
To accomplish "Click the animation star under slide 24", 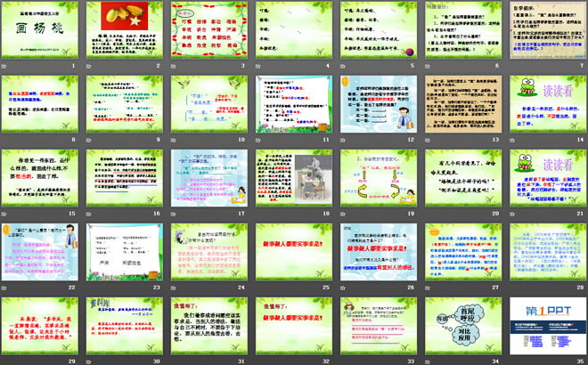I will coord(174,288).
